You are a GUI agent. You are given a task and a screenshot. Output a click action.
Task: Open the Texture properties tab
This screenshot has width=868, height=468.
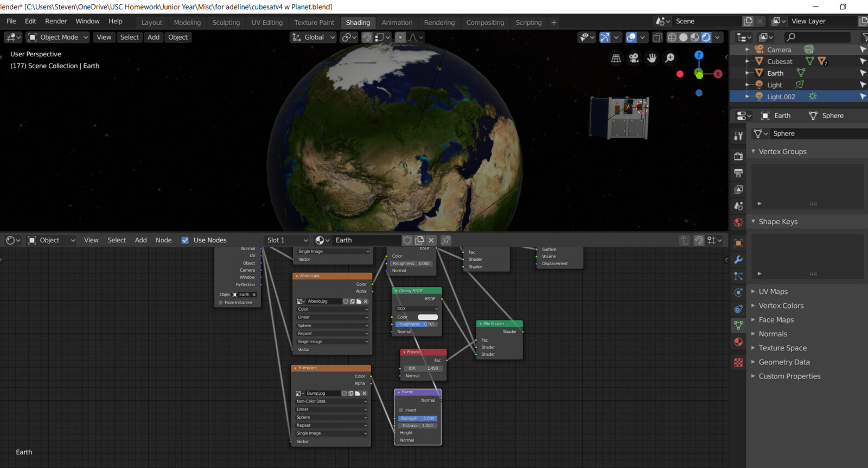pos(738,362)
